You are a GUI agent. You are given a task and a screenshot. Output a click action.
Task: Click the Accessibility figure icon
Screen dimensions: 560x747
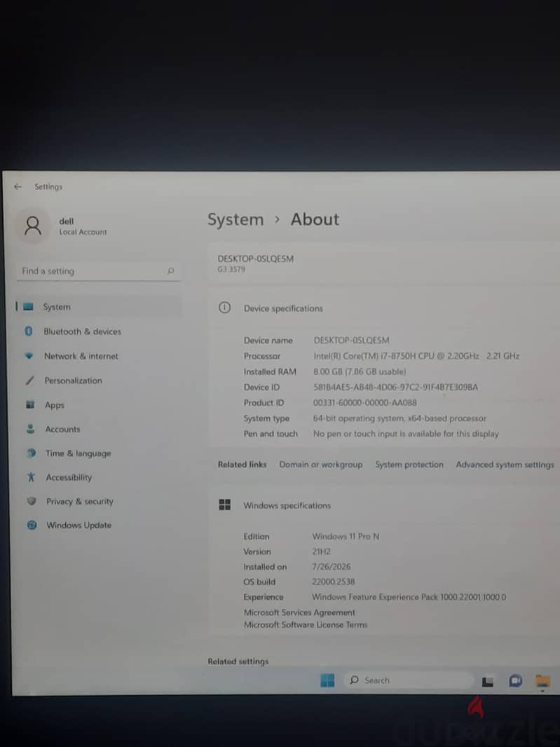pos(31,477)
